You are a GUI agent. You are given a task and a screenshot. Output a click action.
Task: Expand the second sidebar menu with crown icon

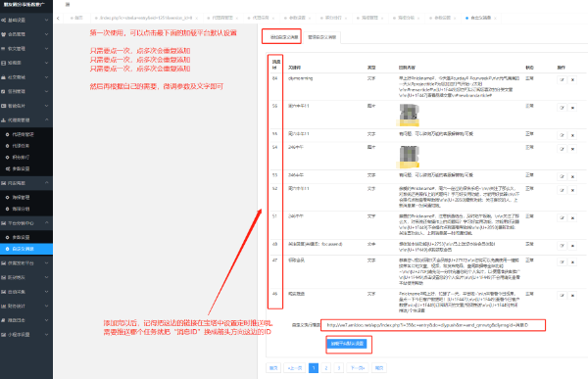click(x=26, y=34)
